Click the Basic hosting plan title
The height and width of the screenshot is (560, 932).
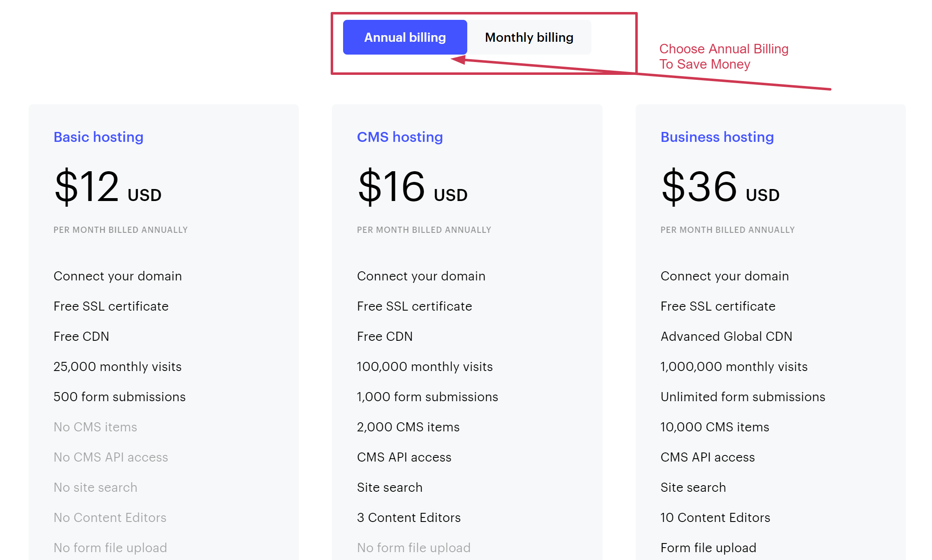point(98,137)
